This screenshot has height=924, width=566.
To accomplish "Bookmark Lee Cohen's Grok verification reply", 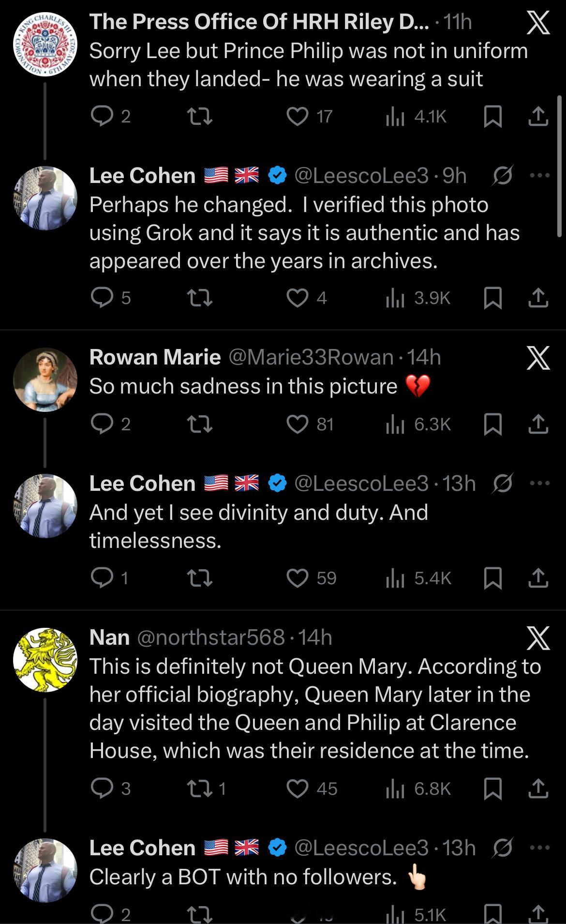I will pos(492,299).
